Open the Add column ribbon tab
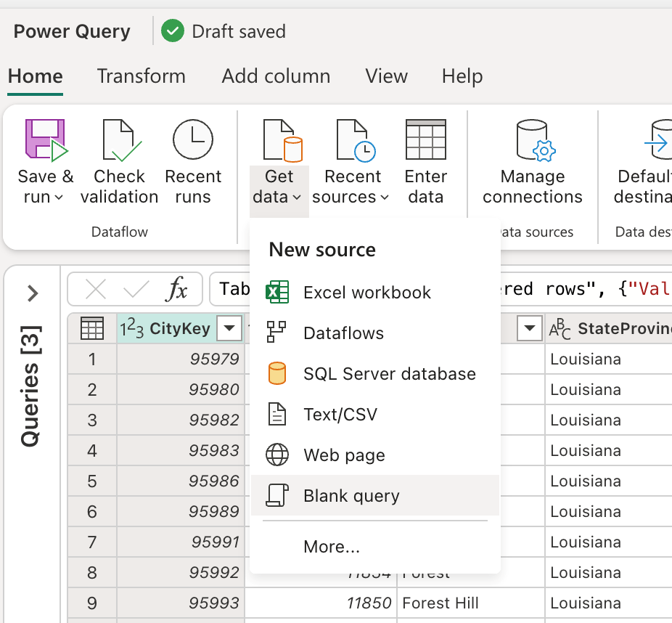The image size is (672, 623). click(x=276, y=76)
